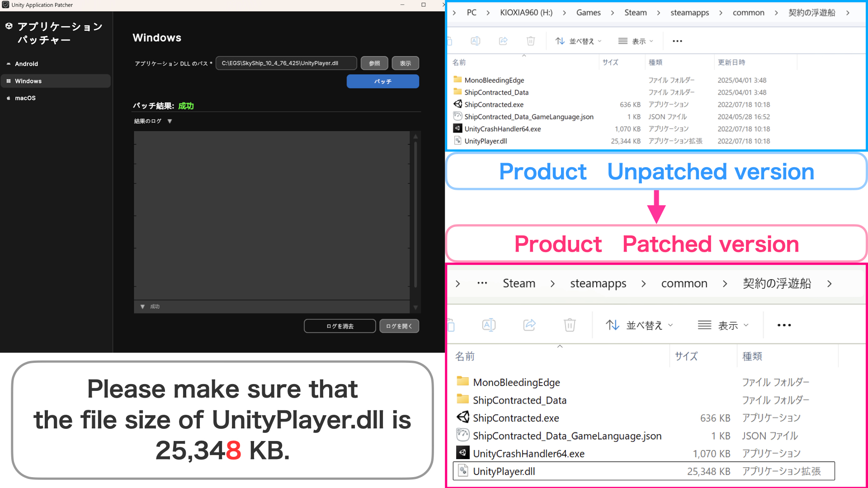Click the 参照 browse button
This screenshot has height=488, width=868.
374,63
